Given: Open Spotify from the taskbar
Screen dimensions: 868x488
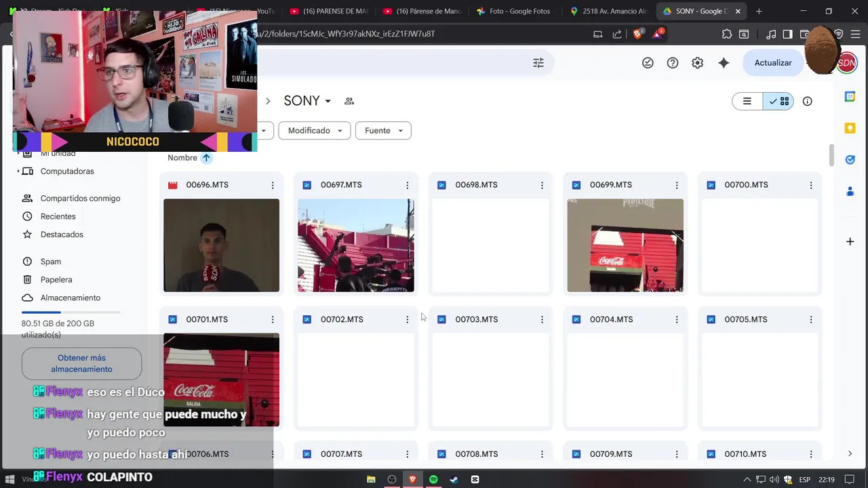Looking at the screenshot, I should 433,479.
